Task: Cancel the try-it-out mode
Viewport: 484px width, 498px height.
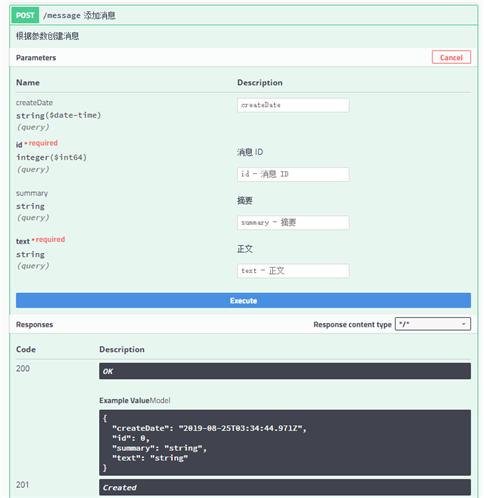Action: pyautogui.click(x=451, y=57)
